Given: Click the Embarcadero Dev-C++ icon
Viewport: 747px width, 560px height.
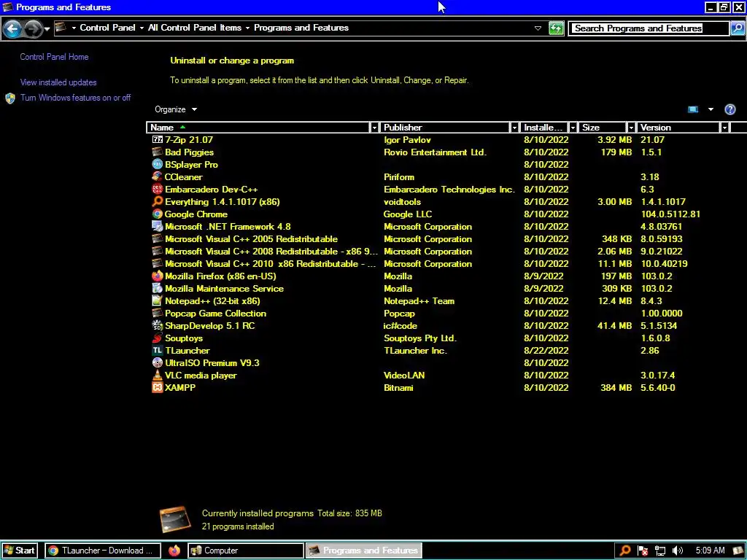Looking at the screenshot, I should click(x=158, y=189).
